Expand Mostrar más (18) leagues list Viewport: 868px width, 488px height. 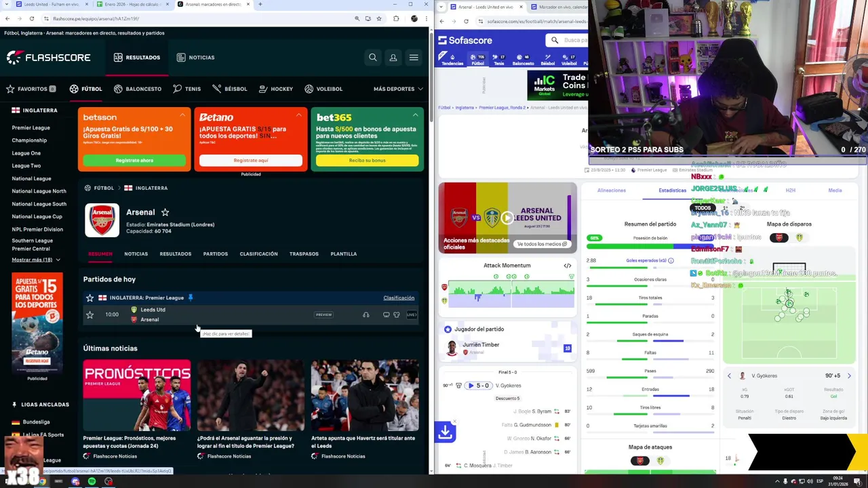pyautogui.click(x=36, y=260)
